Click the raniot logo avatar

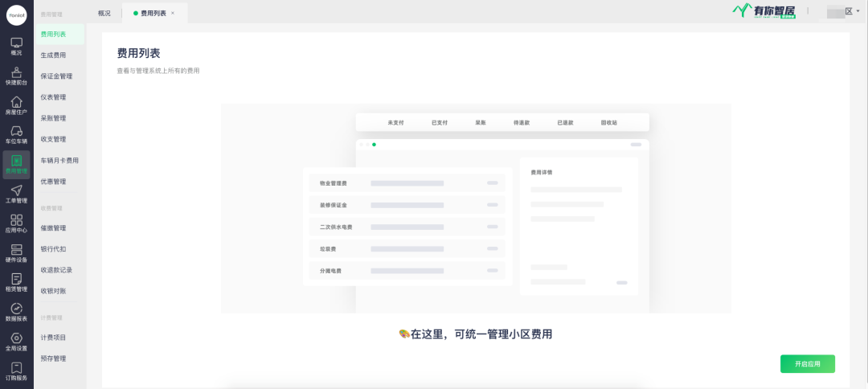coord(16,16)
